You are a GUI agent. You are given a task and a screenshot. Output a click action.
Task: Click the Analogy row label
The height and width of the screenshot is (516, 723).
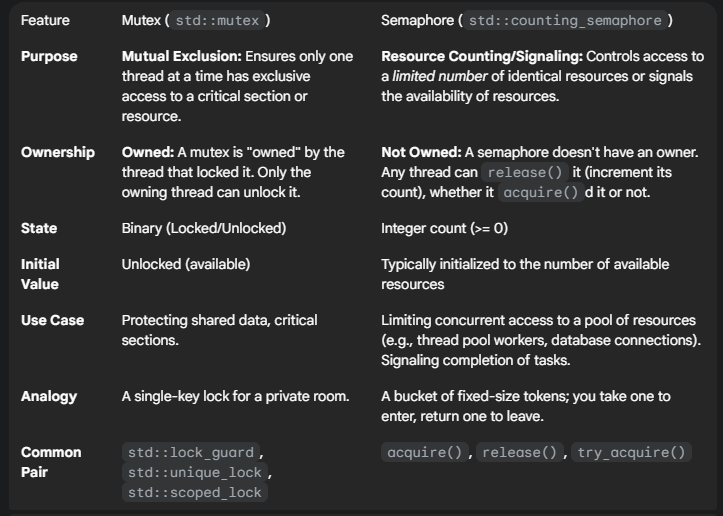point(49,396)
